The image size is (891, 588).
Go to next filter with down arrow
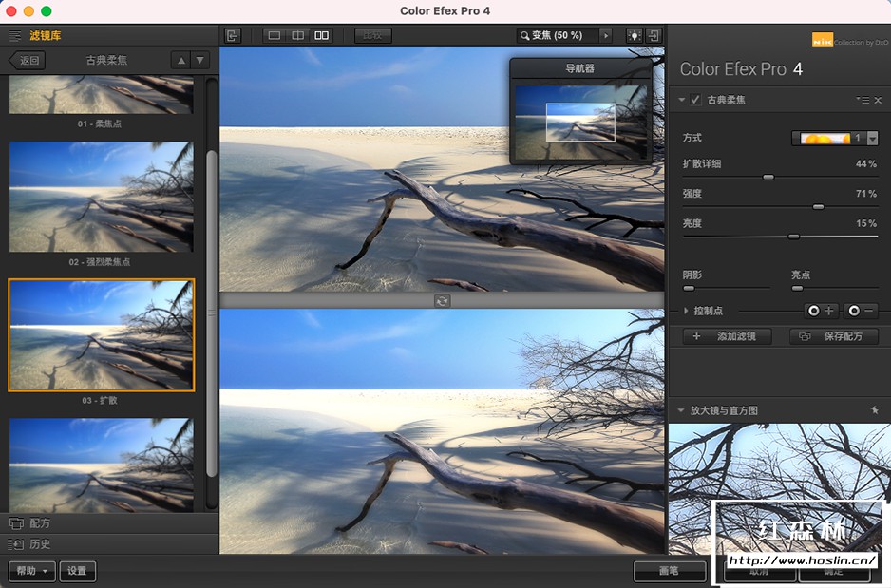tap(200, 60)
